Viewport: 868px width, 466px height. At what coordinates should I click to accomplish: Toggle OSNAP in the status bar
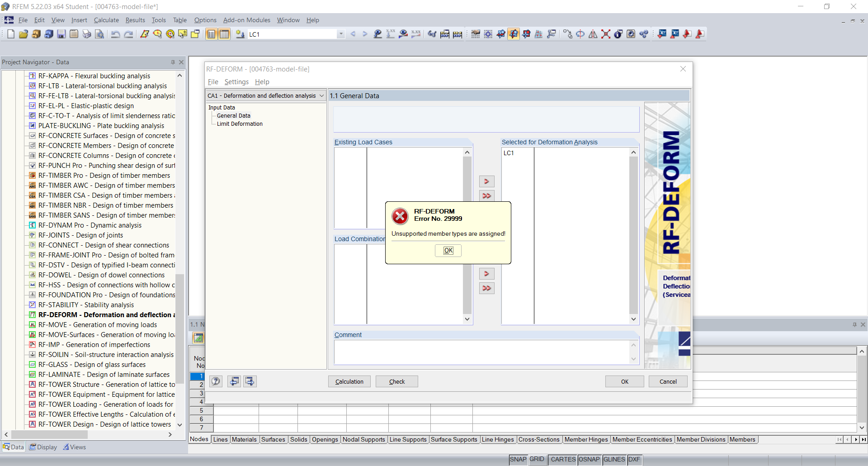(x=589, y=460)
